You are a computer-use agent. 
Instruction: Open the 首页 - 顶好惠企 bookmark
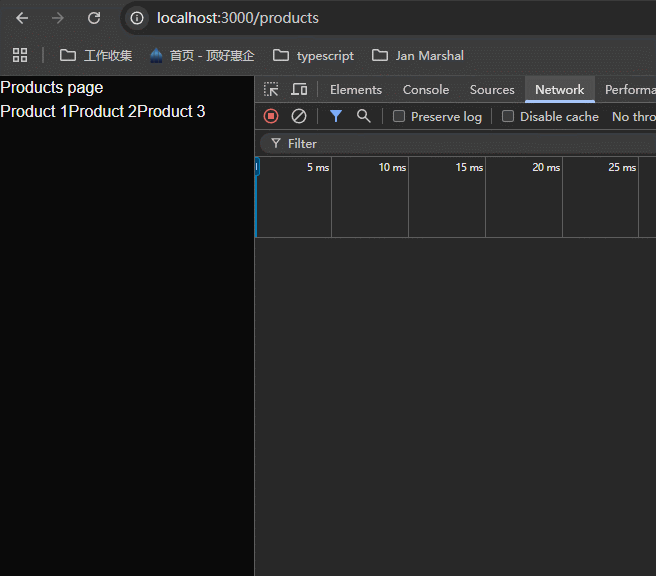coord(202,55)
